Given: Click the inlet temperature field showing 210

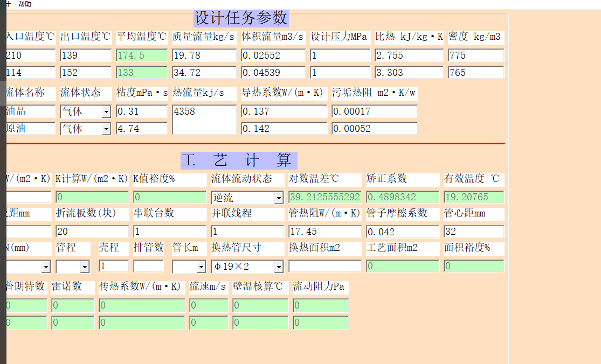Looking at the screenshot, I should (27, 55).
